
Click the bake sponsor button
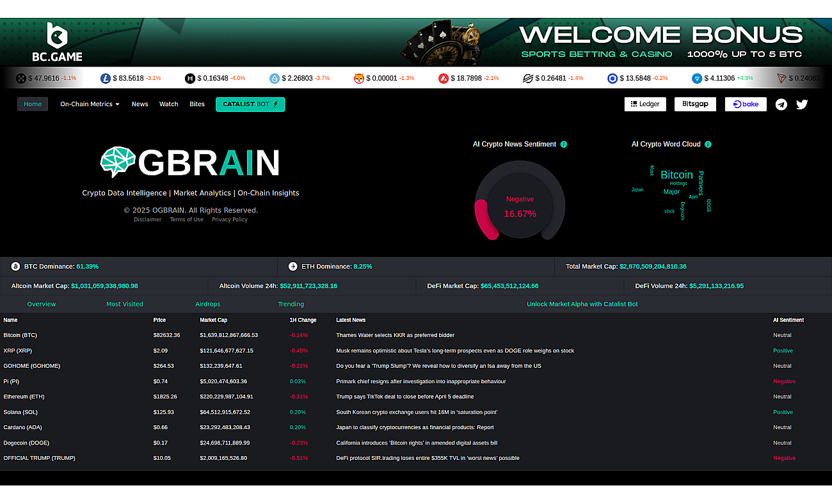(x=746, y=104)
